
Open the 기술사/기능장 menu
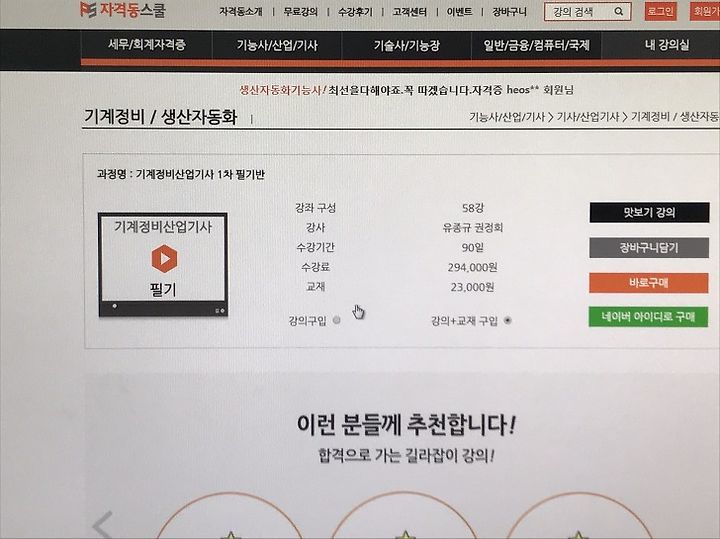406,45
